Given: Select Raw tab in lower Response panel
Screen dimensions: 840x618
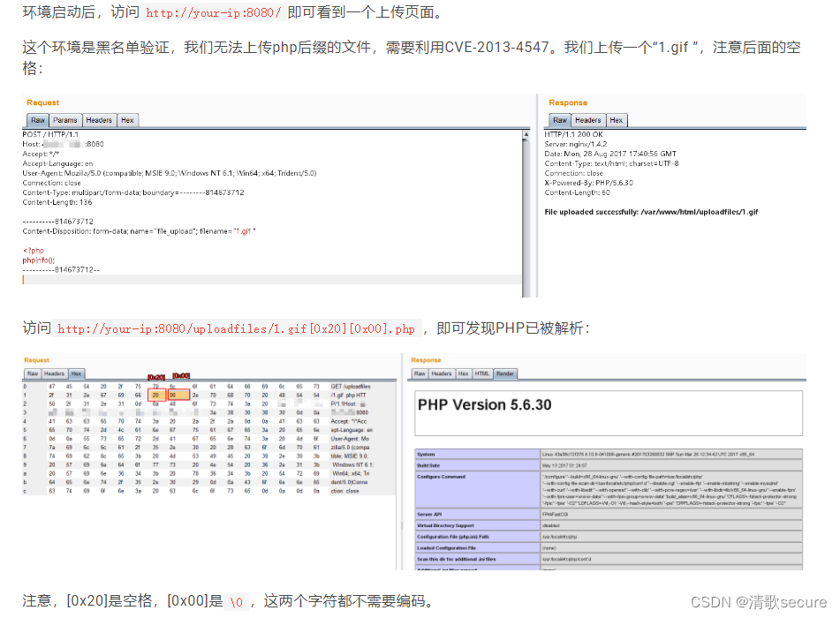Looking at the screenshot, I should point(420,373).
